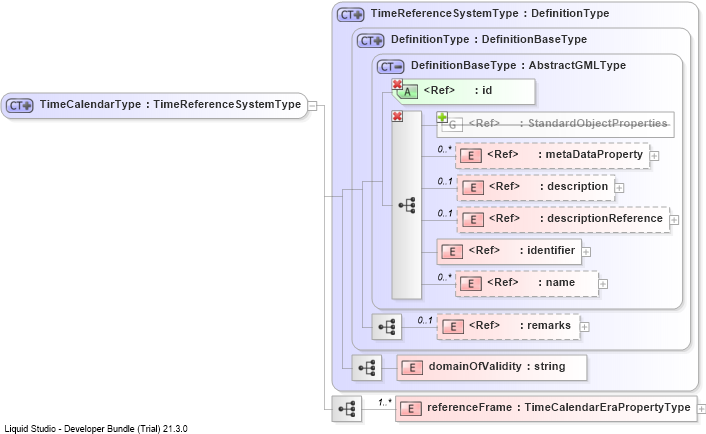Select the TimeCalendarType : TimeReferenceSystemType node
The width and height of the screenshot is (706, 434).
pyautogui.click(x=154, y=106)
